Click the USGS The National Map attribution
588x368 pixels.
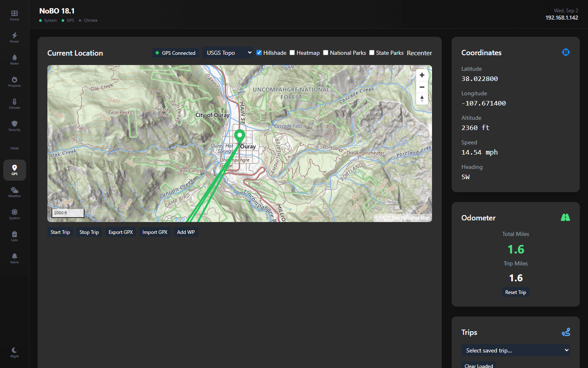coord(403,218)
